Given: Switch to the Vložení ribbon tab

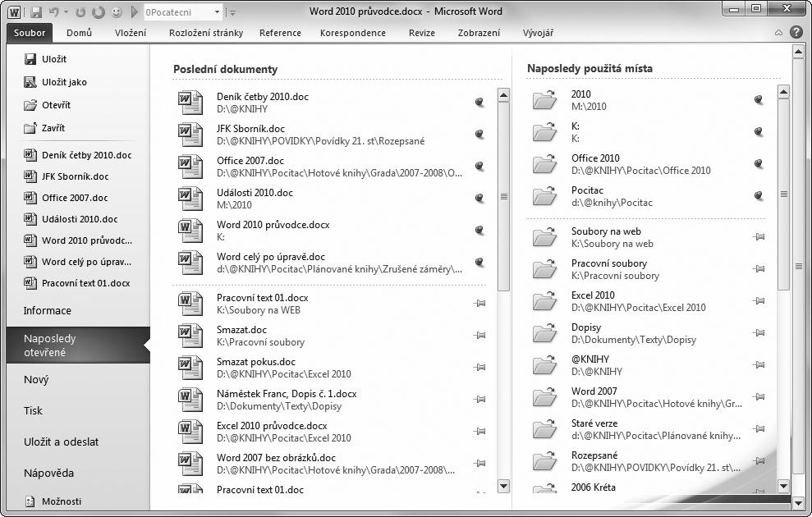Looking at the screenshot, I should point(131,33).
